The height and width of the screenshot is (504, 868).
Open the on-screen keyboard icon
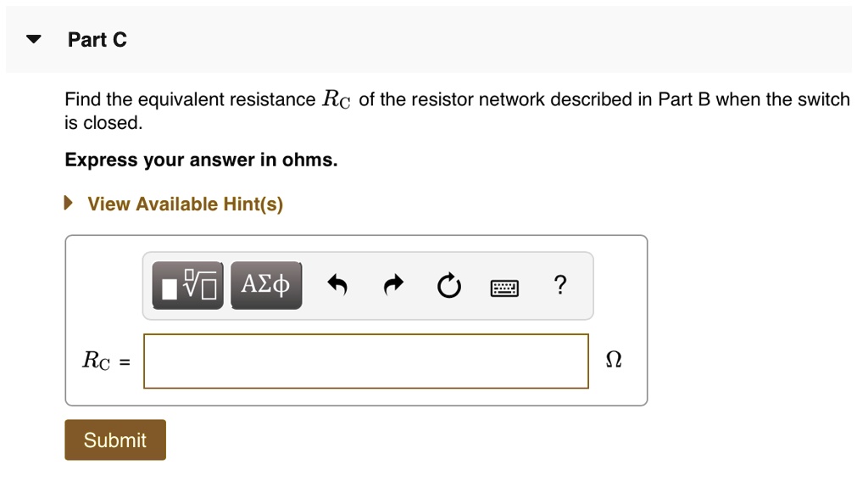503,287
